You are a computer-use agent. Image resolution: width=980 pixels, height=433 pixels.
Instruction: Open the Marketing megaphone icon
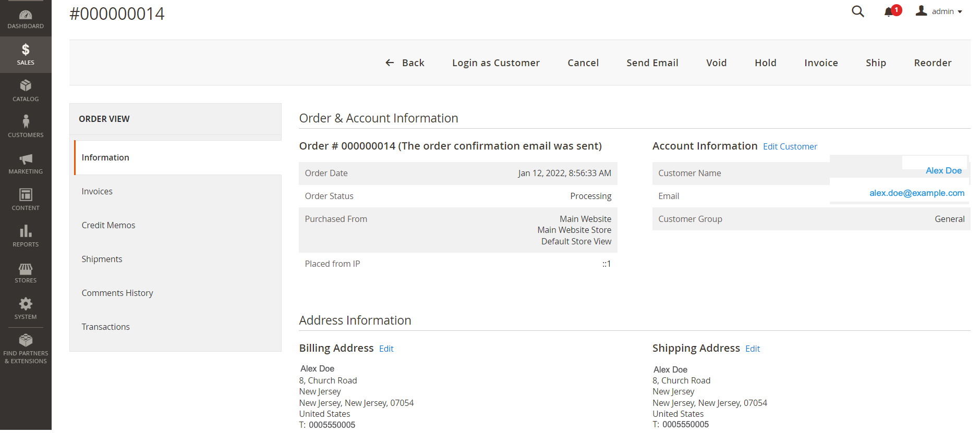tap(26, 159)
